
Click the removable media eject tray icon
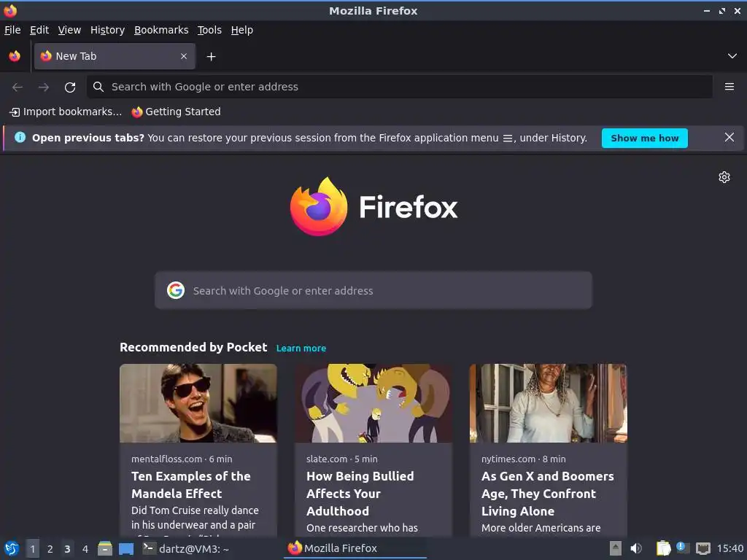coord(616,548)
